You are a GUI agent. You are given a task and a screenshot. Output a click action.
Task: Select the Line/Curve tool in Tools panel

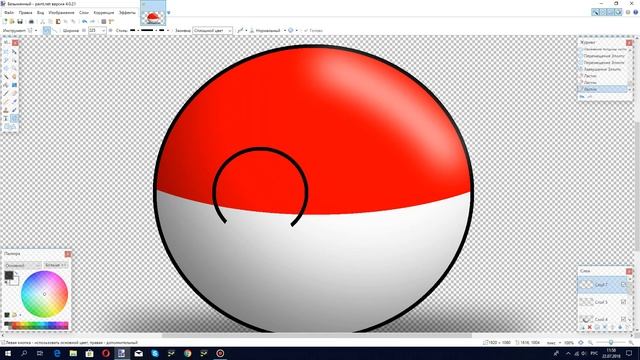[14, 118]
